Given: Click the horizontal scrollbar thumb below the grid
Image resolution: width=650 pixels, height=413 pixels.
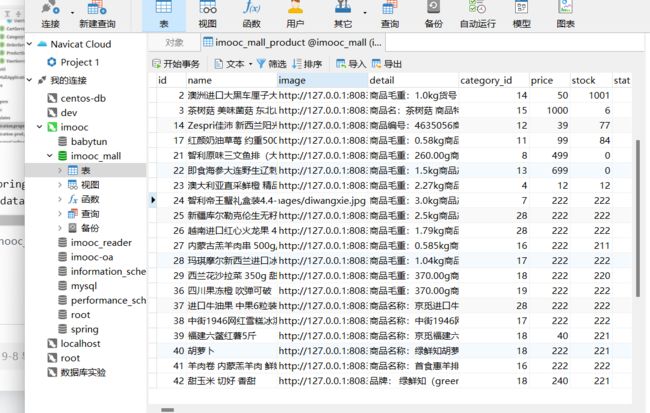Looking at the screenshot, I should tap(167, 410).
